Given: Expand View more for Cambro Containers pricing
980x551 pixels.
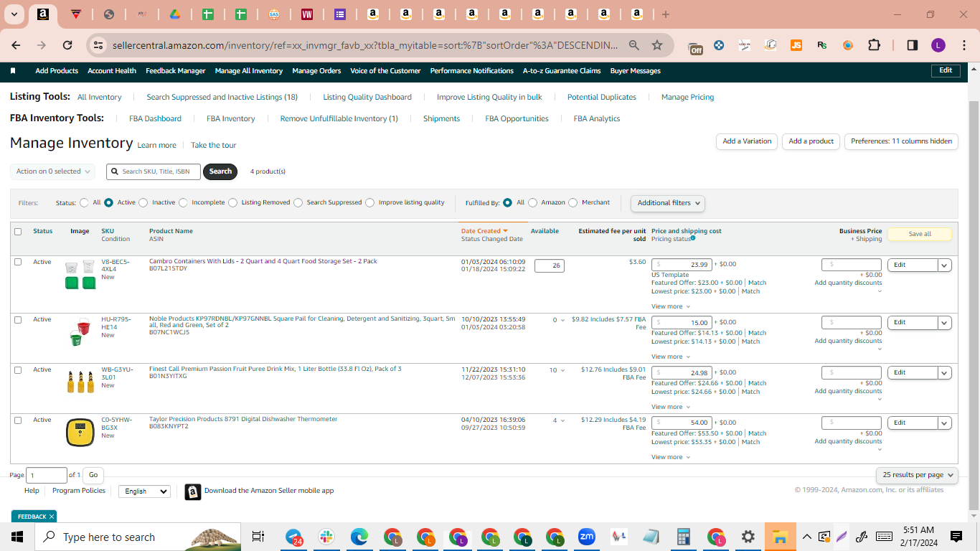Looking at the screenshot, I should (x=670, y=306).
